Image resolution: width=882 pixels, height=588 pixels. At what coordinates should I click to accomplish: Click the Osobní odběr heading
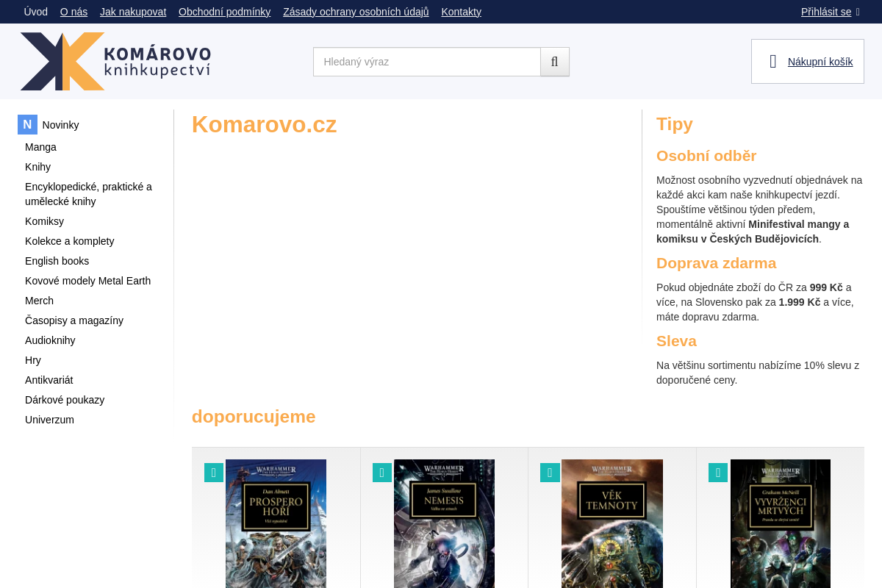(x=706, y=156)
